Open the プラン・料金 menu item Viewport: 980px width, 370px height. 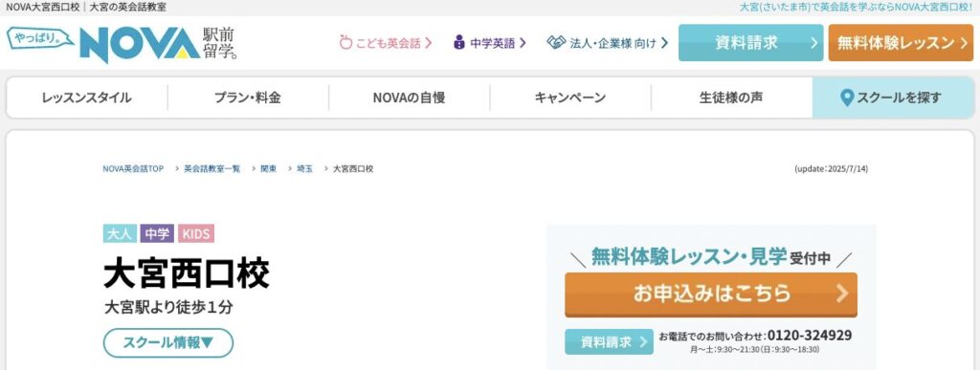click(248, 98)
